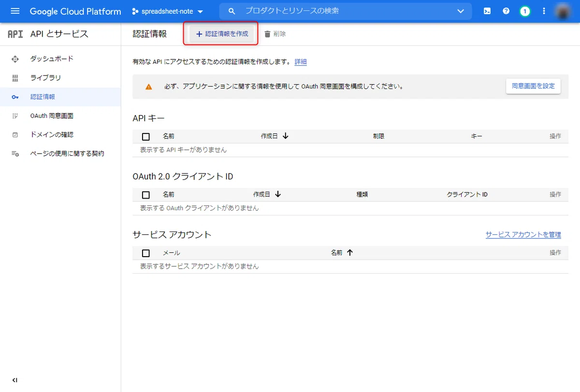Image resolution: width=580 pixels, height=392 pixels.
Task: Activate Cloud Shell icon in top bar
Action: [x=487, y=11]
